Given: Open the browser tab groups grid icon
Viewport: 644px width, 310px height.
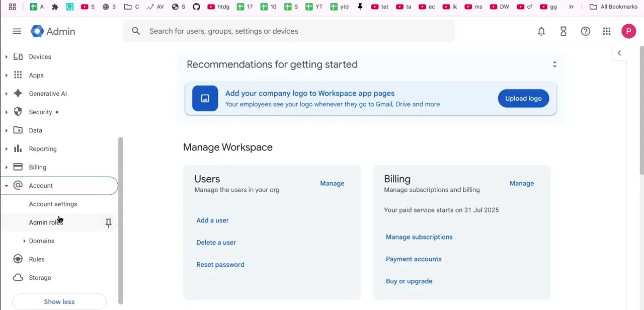Looking at the screenshot, I should (x=13, y=7).
